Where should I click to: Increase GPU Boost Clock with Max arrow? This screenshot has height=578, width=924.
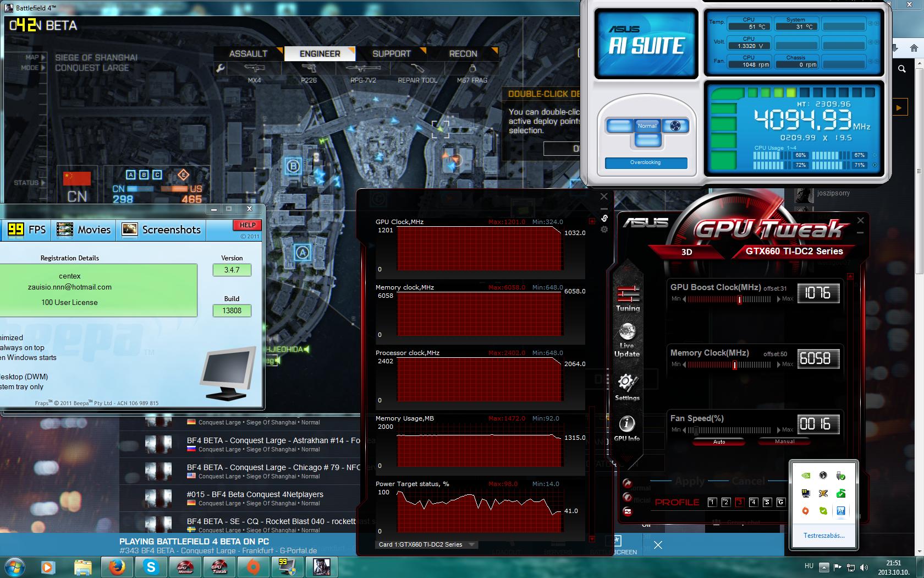(778, 299)
